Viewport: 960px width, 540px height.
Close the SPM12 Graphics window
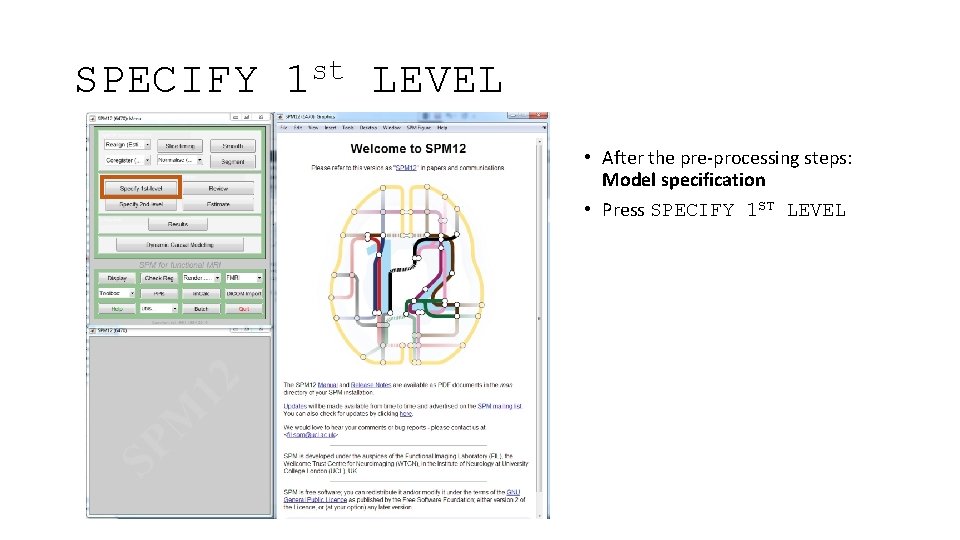(x=539, y=116)
